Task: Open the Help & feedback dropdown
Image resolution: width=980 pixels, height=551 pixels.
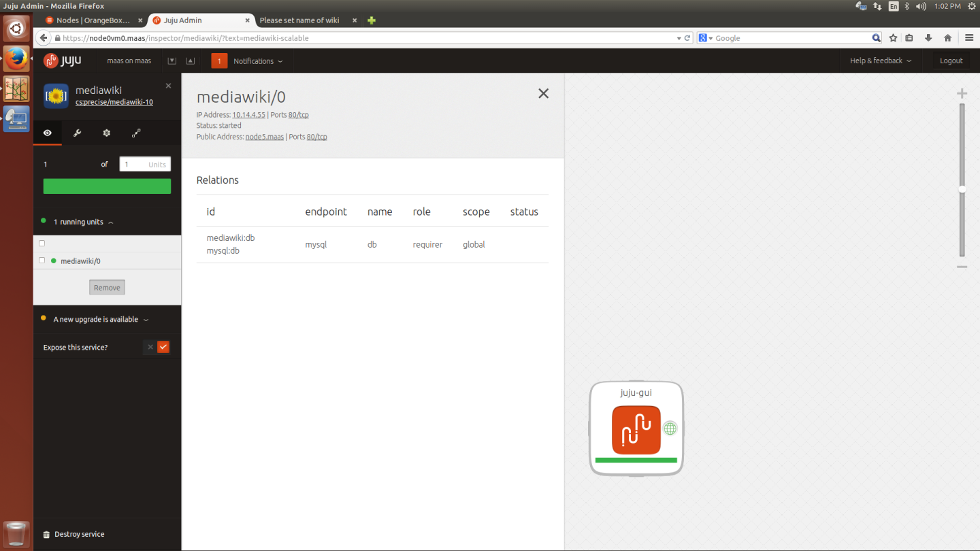Action: [x=879, y=60]
